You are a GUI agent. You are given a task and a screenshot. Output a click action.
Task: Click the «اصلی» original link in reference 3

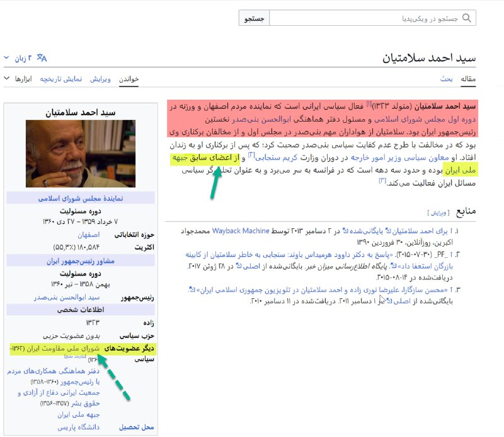pos(399,301)
